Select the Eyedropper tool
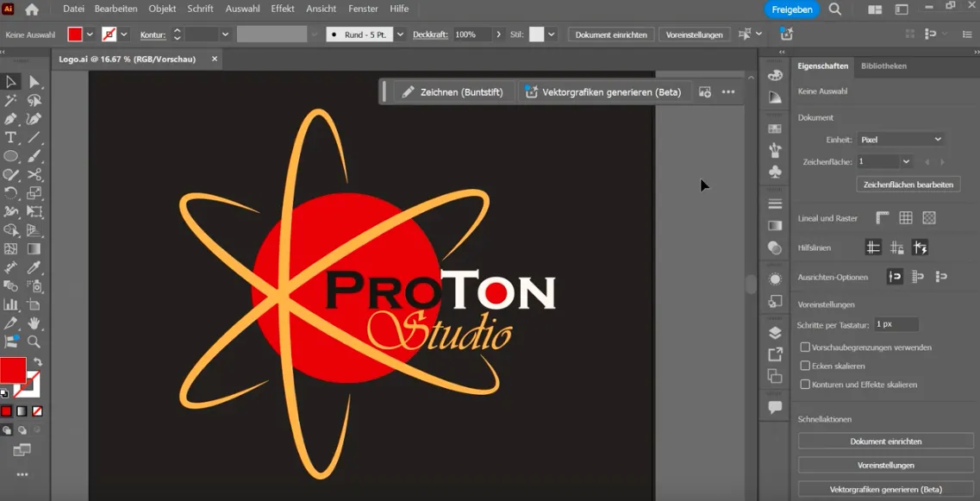The height and width of the screenshot is (501, 980). point(34,267)
